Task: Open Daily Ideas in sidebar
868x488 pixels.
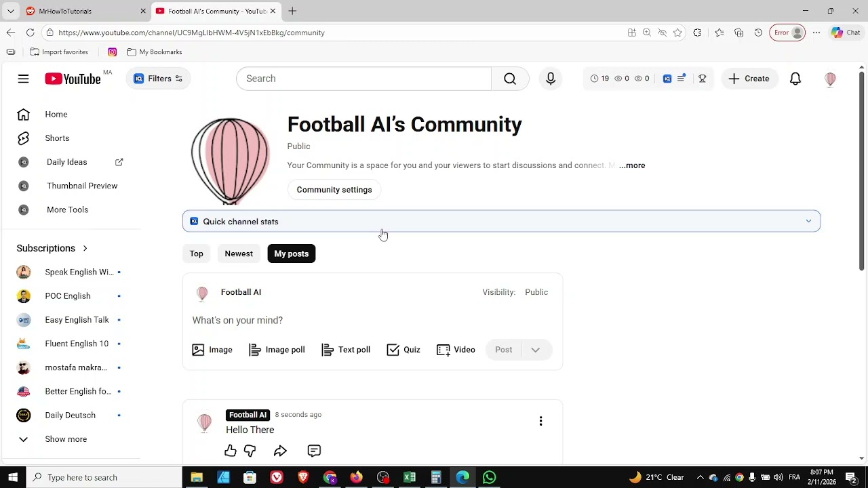Action: [x=71, y=162]
